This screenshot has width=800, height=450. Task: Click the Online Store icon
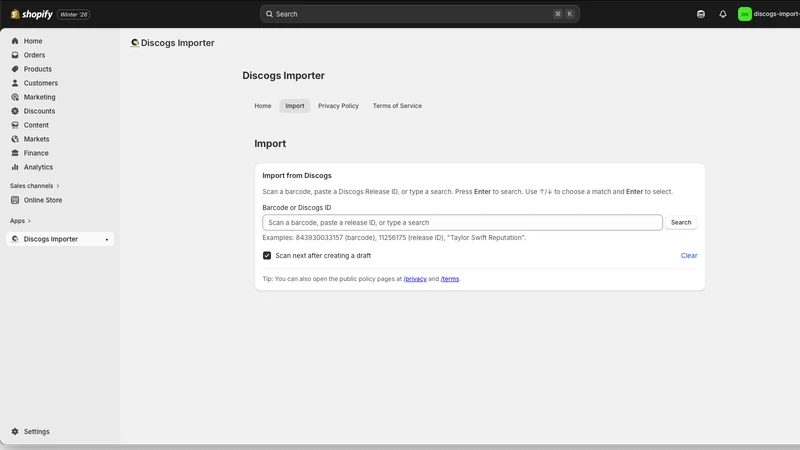click(15, 200)
